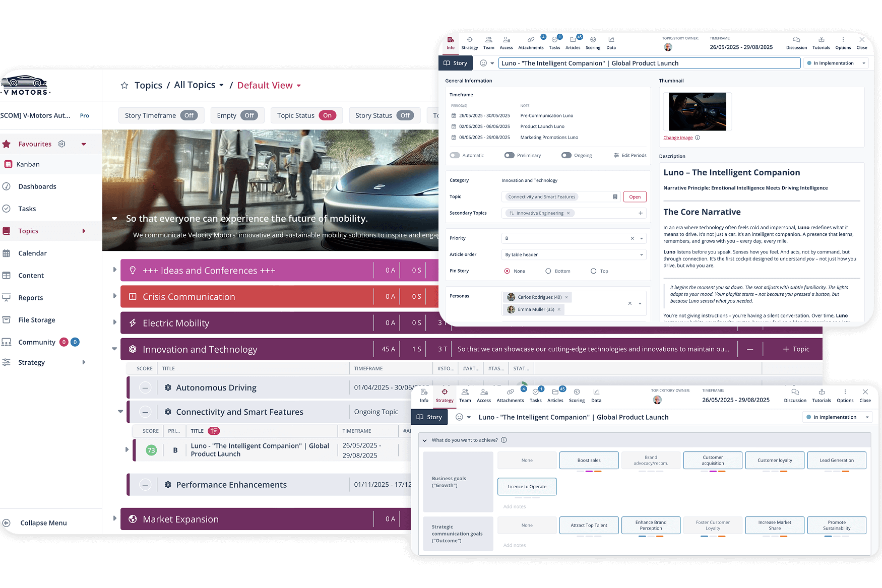Click add Topic button in Innovation row
The image size is (882, 588).
(x=796, y=349)
